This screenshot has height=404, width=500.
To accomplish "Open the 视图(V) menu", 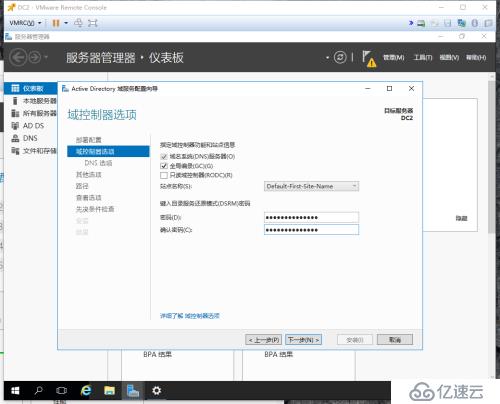I will [449, 58].
